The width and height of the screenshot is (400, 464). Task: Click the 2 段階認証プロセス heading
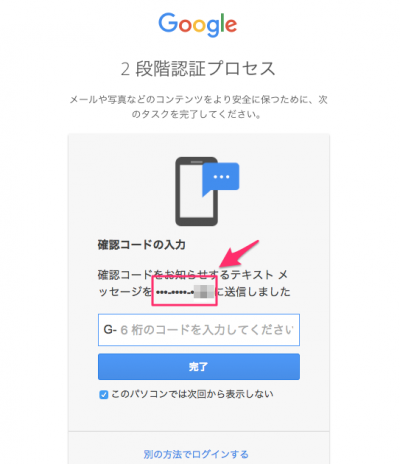tap(198, 69)
